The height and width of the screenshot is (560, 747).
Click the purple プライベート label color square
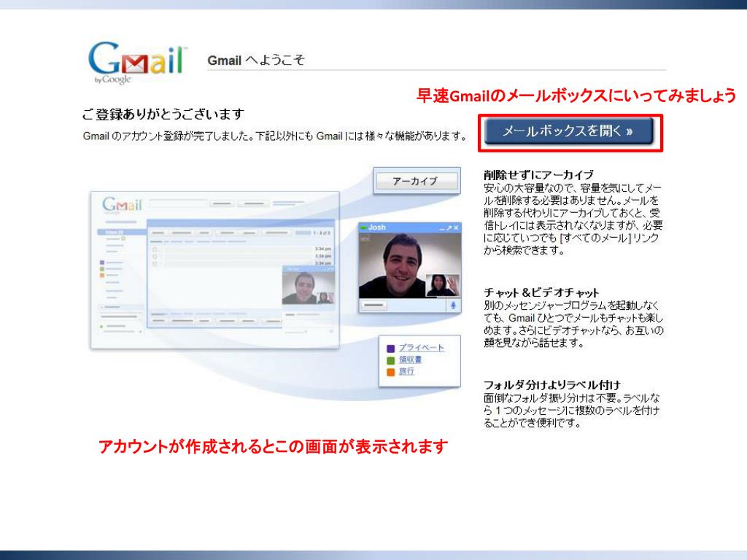(391, 349)
